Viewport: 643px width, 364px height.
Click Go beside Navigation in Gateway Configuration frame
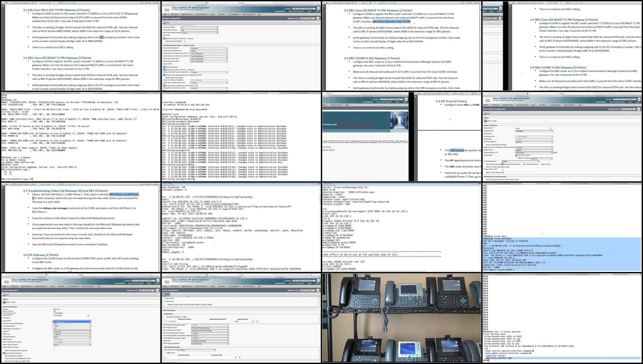click(318, 9)
